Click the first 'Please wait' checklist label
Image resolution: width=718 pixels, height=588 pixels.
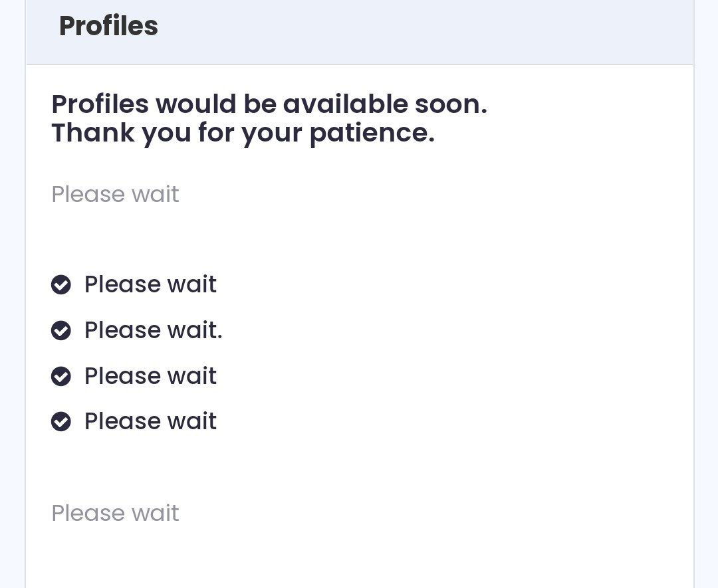(150, 284)
